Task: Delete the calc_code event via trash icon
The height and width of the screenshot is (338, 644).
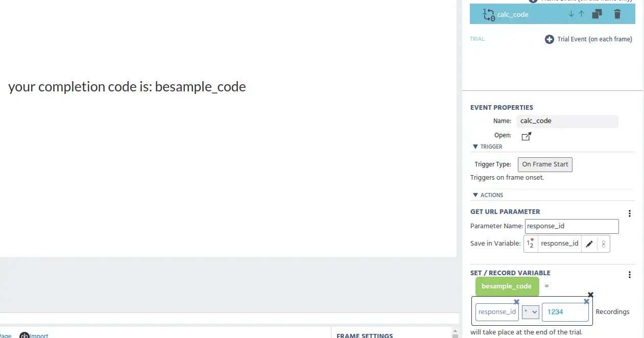Action: (617, 14)
